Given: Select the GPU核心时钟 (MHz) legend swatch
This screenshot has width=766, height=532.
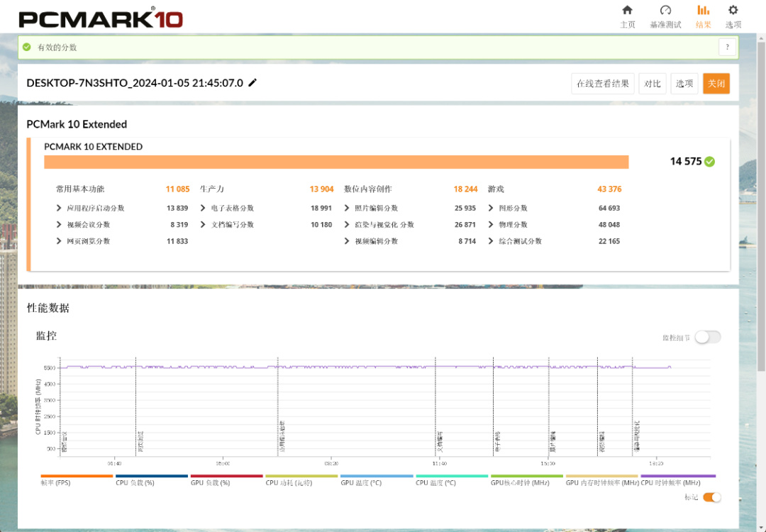Looking at the screenshot, I should (526, 476).
